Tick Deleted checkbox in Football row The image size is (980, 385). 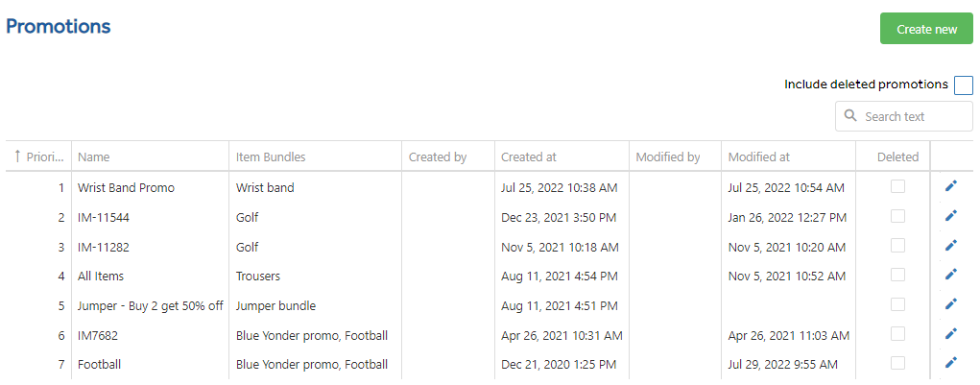click(x=897, y=363)
